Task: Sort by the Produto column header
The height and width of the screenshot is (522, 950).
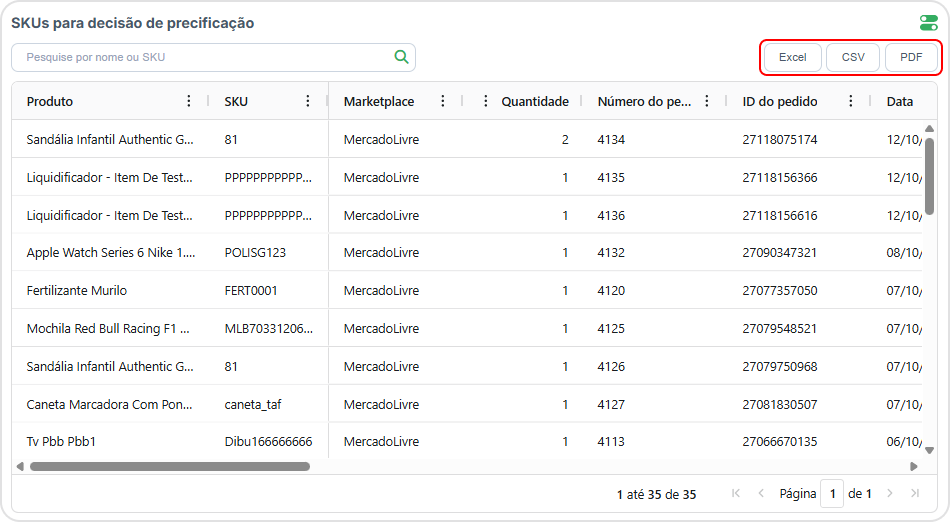Action: coord(50,101)
